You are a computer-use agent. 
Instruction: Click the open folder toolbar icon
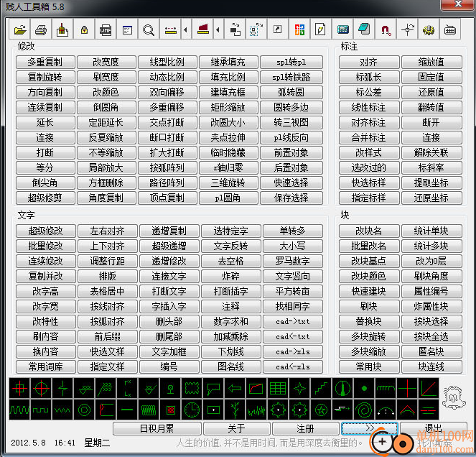point(19,29)
